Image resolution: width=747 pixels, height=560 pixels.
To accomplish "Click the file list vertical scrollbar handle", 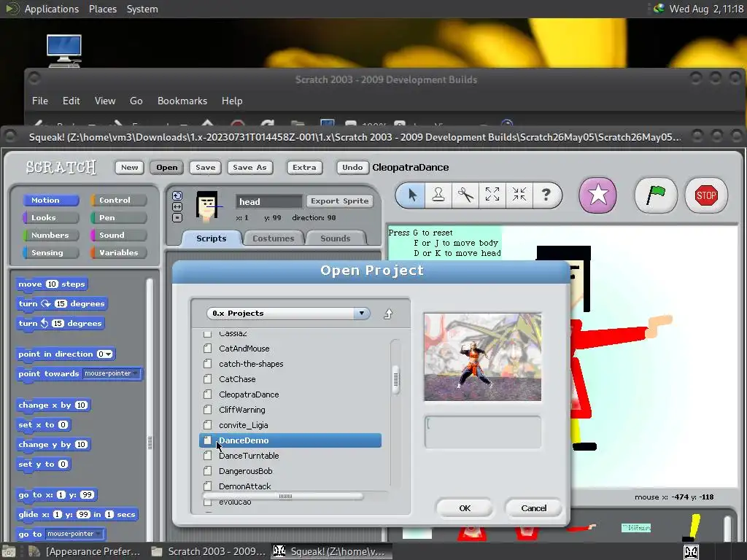I will [395, 379].
